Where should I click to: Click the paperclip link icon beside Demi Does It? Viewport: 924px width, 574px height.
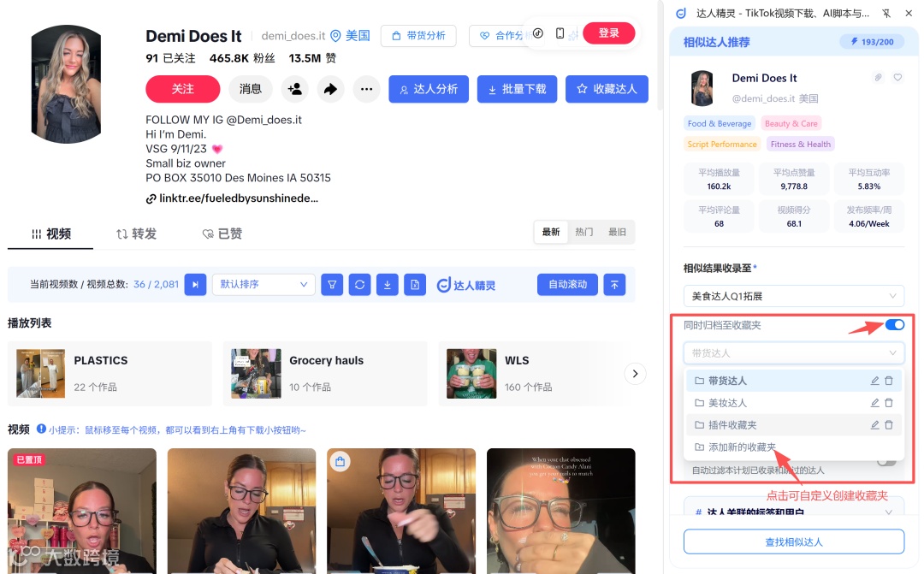click(x=878, y=77)
